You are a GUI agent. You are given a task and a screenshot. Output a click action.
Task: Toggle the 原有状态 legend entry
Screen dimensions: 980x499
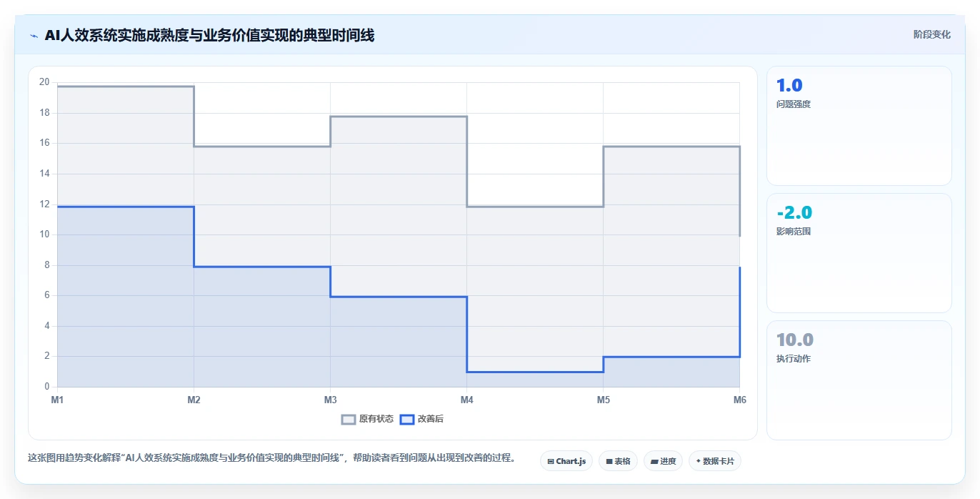pos(367,419)
